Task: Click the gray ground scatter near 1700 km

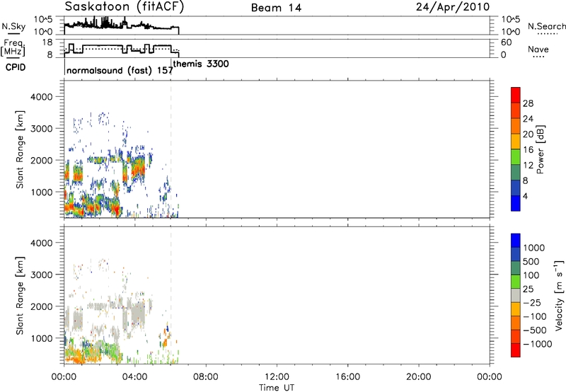Action: [137, 313]
